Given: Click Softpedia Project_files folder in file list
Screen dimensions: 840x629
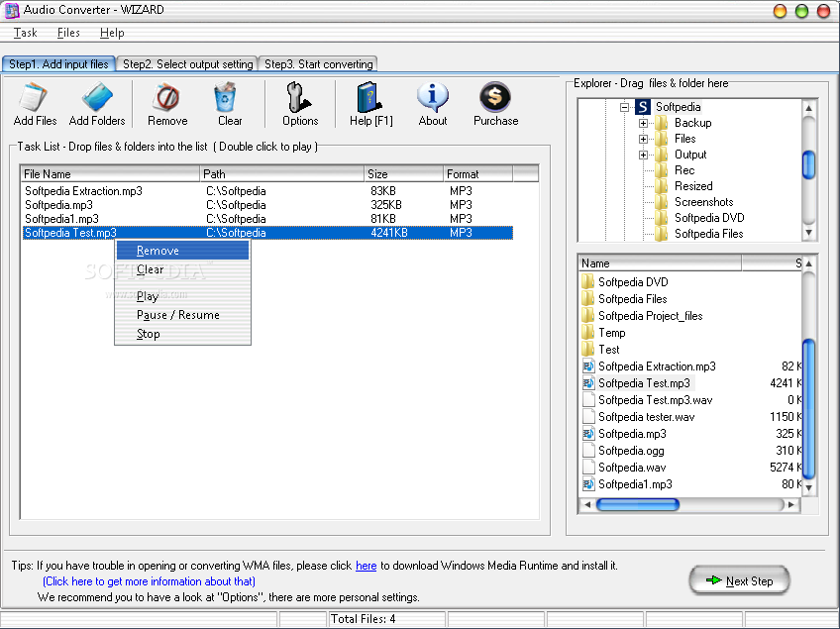Looking at the screenshot, I should (642, 316).
